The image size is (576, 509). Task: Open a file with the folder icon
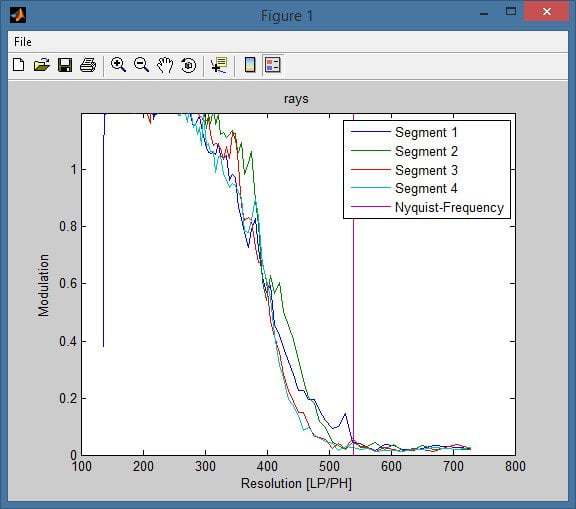pyautogui.click(x=42, y=65)
